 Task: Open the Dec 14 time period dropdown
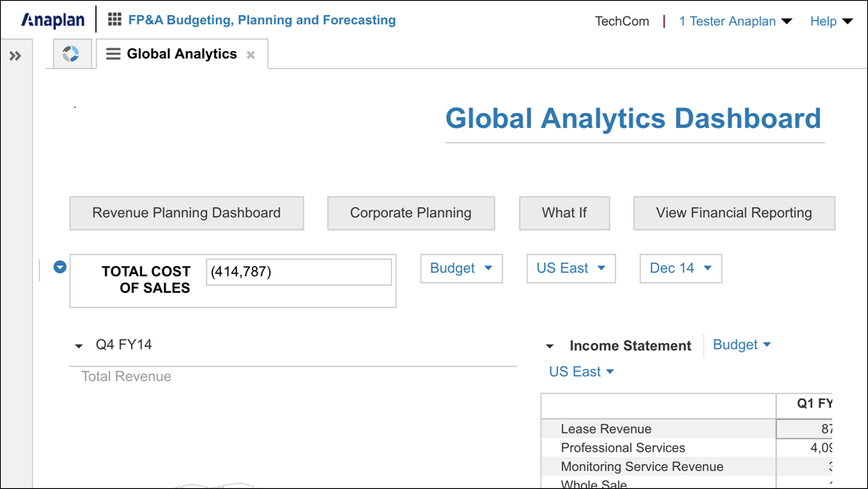[680, 268]
